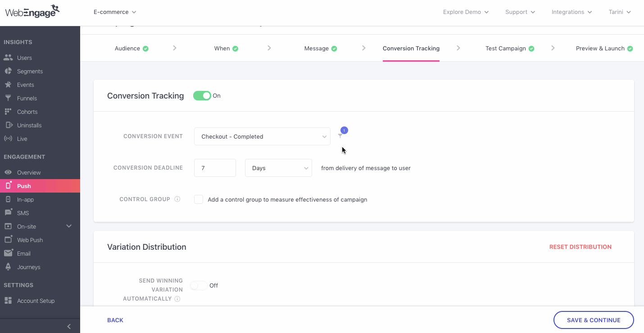644x333 pixels.
Task: Open Cohorts grid icon in sidebar
Action: point(8,112)
